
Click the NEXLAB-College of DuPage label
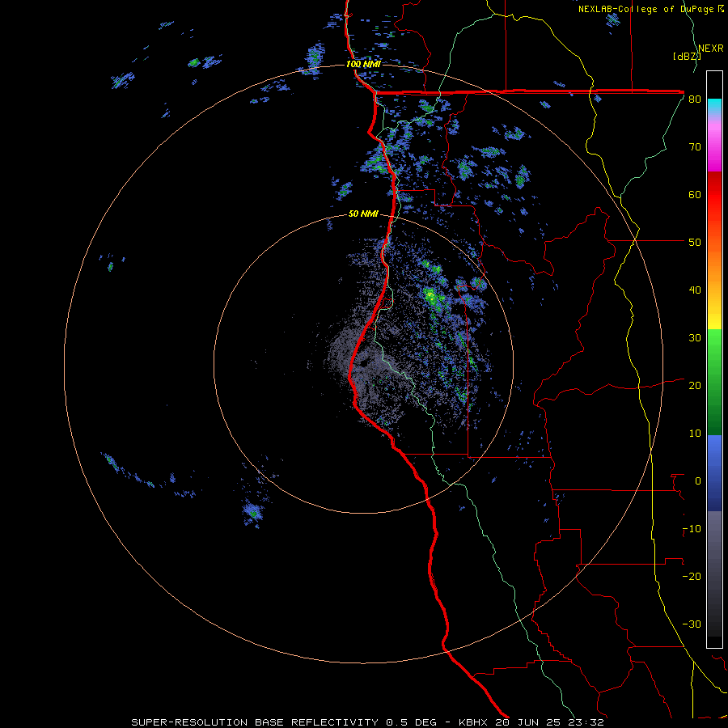[x=650, y=9]
